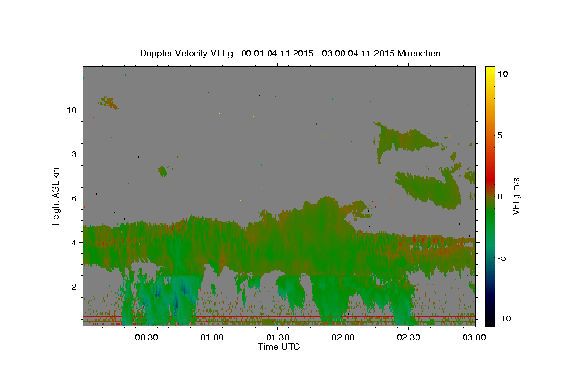Viewport: 588px width, 392px height.
Task: Click the 02:30 time tick label
Action: [x=409, y=337]
